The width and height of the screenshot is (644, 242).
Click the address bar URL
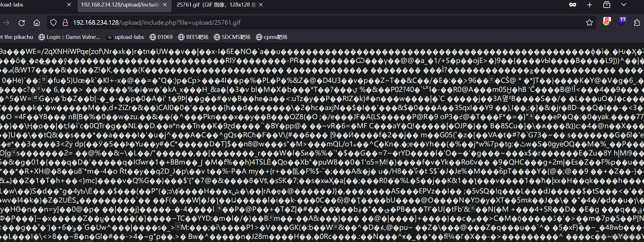[157, 23]
